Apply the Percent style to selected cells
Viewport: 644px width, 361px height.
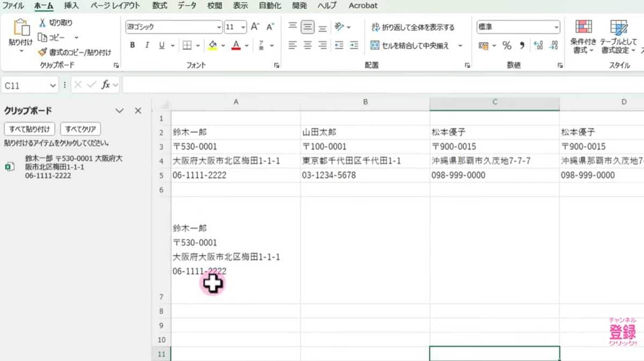(x=506, y=46)
